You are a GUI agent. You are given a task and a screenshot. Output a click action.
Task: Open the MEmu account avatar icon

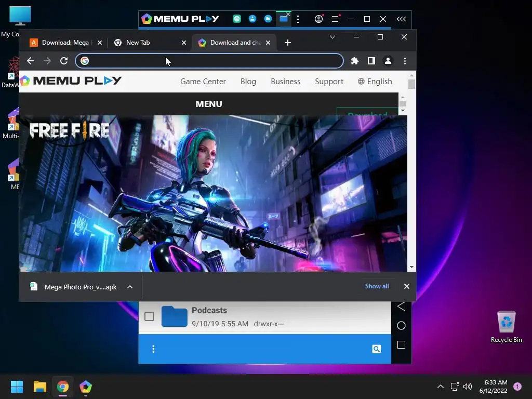[x=318, y=19]
